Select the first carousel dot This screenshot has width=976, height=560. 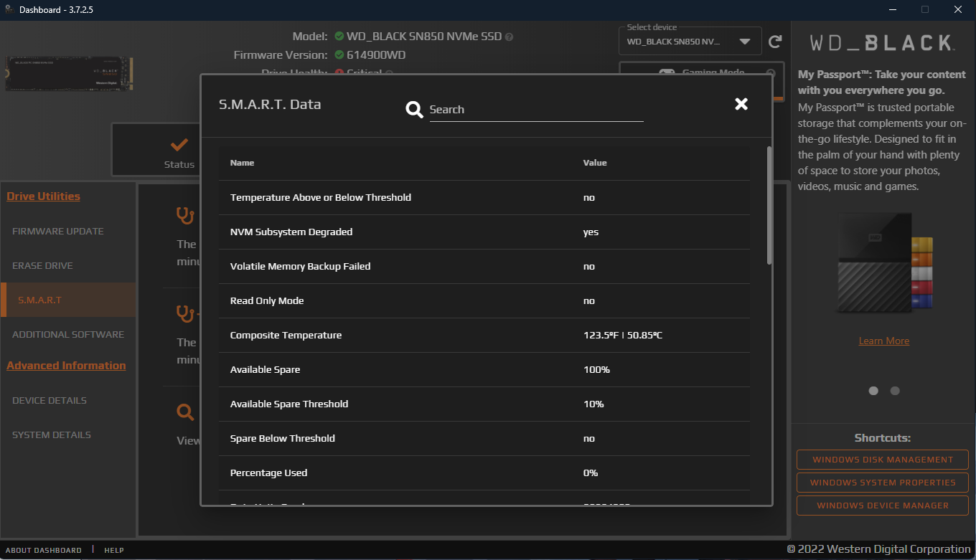click(873, 391)
